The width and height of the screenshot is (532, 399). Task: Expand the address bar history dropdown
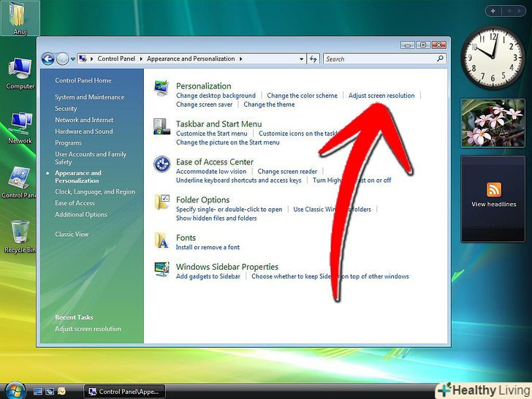(x=301, y=59)
